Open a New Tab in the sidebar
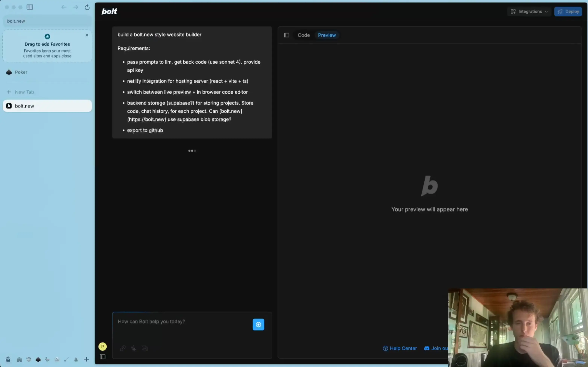 click(47, 92)
